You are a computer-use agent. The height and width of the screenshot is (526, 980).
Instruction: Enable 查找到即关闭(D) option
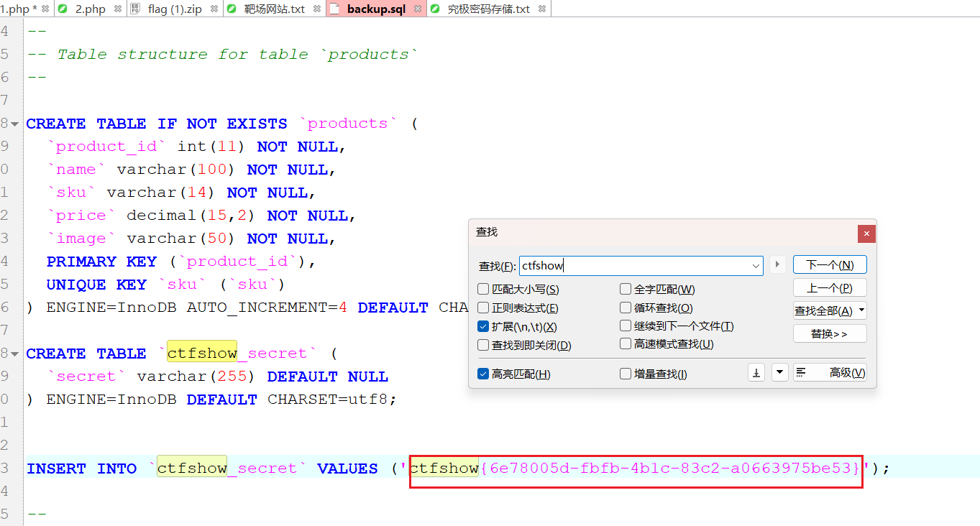tap(524, 346)
